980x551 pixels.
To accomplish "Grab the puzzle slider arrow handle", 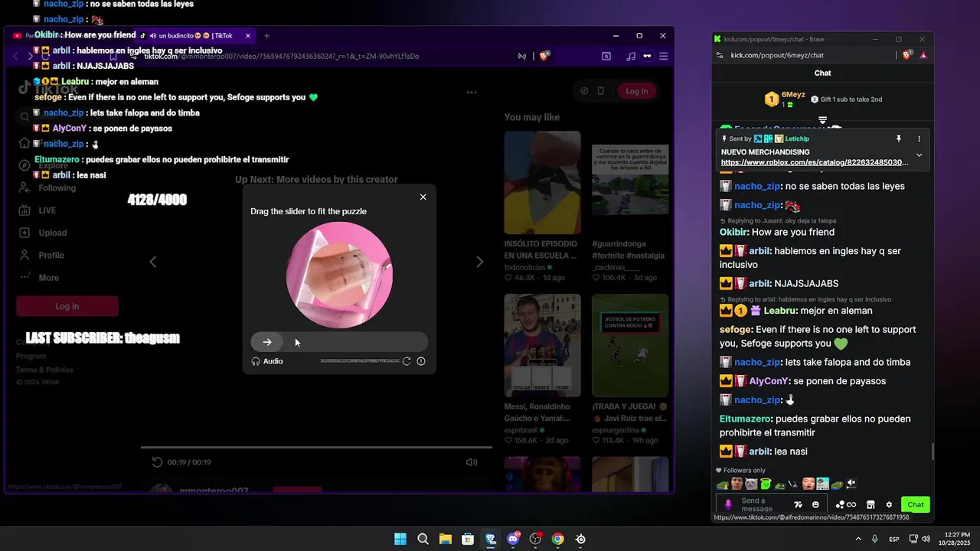I will [x=266, y=342].
